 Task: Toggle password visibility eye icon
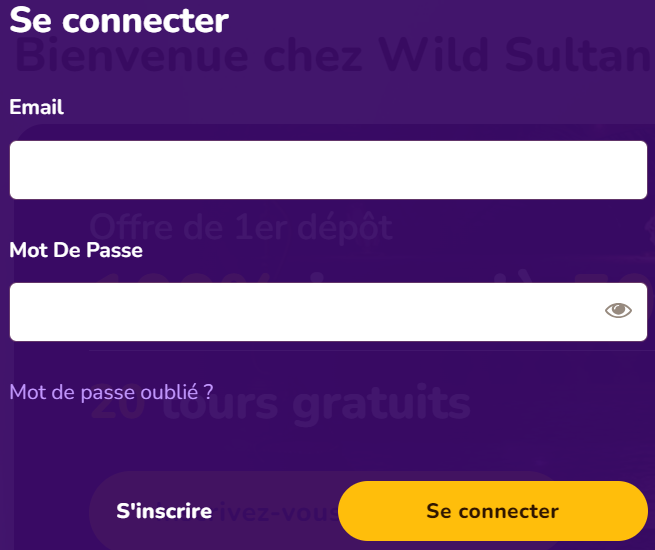(x=618, y=310)
